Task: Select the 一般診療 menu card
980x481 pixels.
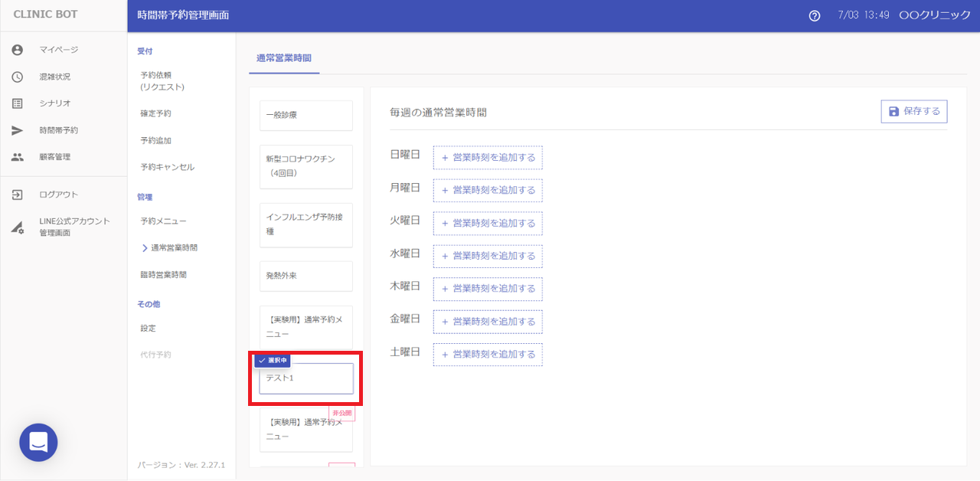Action: click(305, 115)
